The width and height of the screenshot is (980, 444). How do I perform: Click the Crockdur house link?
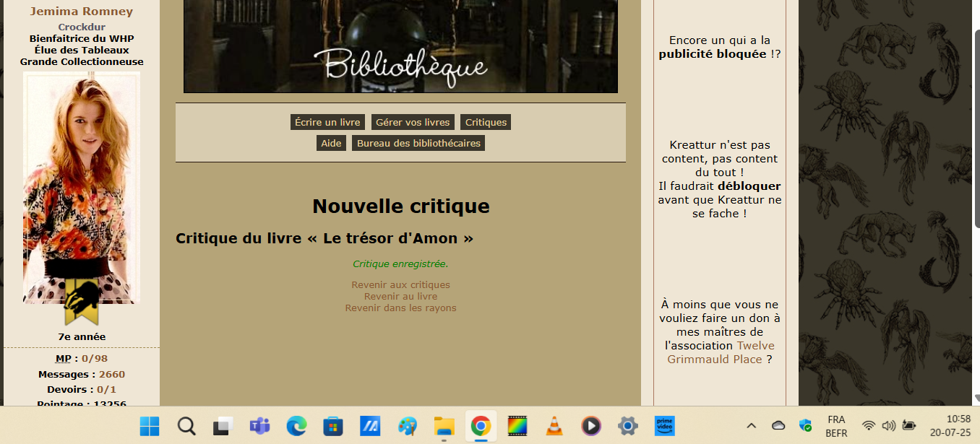click(x=82, y=27)
